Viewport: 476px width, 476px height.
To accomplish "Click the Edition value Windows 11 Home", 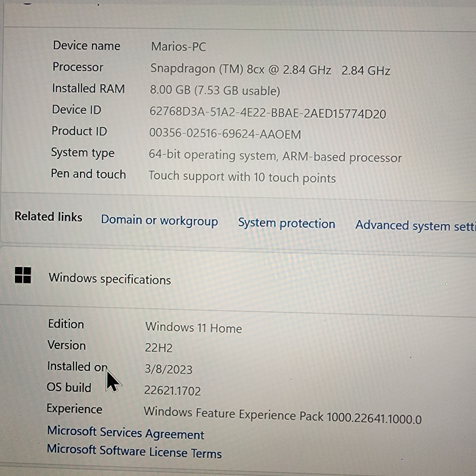I will click(x=193, y=328).
